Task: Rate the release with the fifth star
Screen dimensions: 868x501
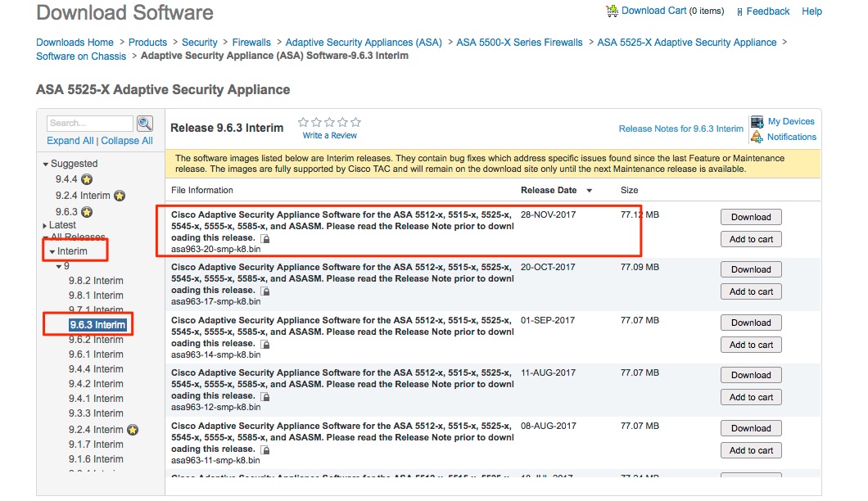Action: pos(355,123)
